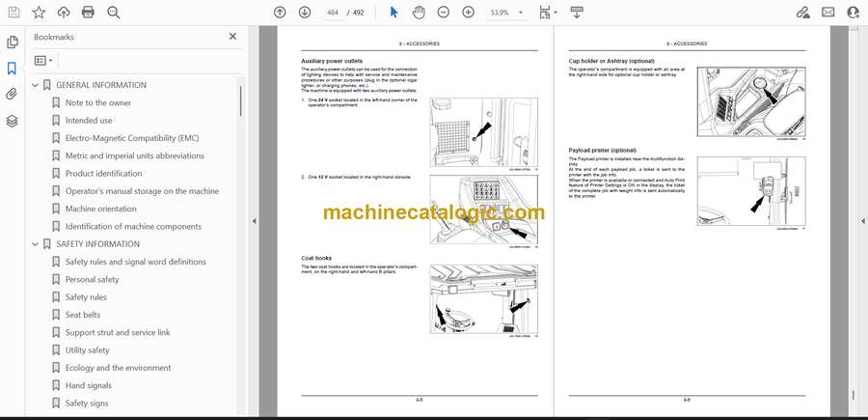Open the GENERAL INFORMATION bookmark
Screen dimensions: 868x420
click(101, 85)
